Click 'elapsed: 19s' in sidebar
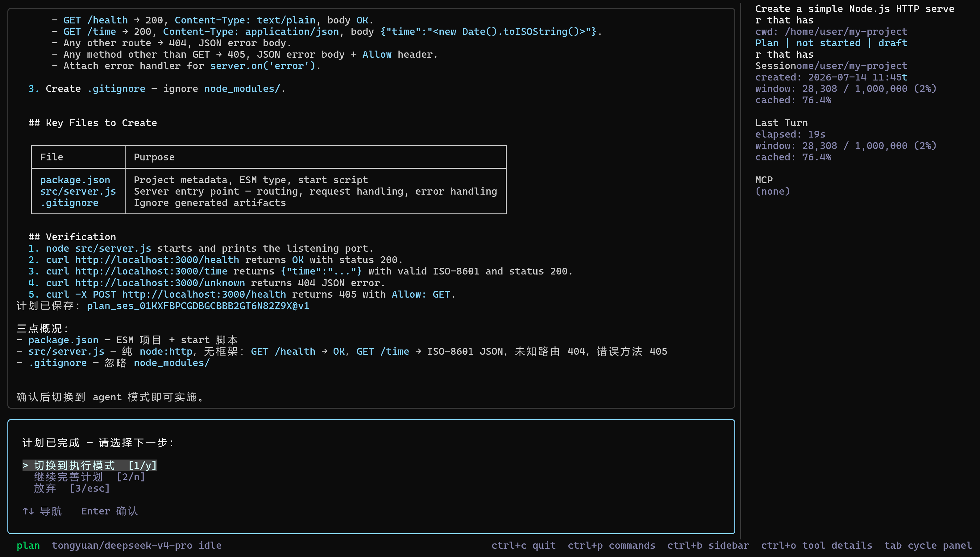 [790, 134]
